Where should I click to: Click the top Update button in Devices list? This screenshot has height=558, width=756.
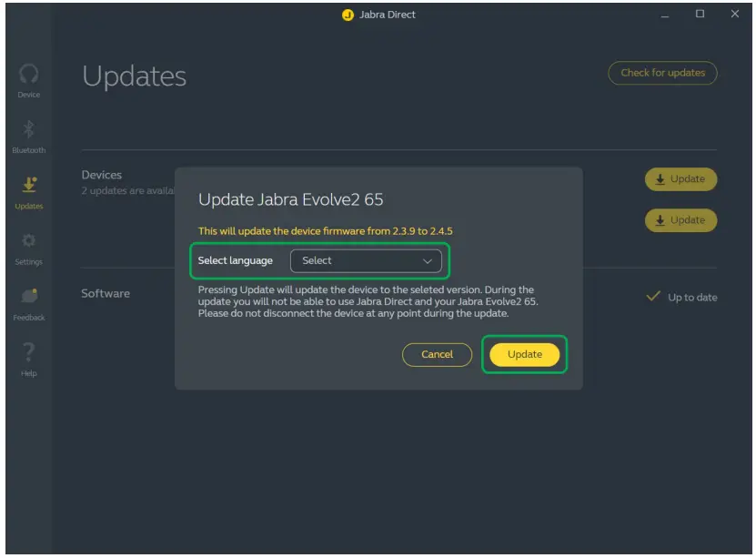tap(680, 179)
